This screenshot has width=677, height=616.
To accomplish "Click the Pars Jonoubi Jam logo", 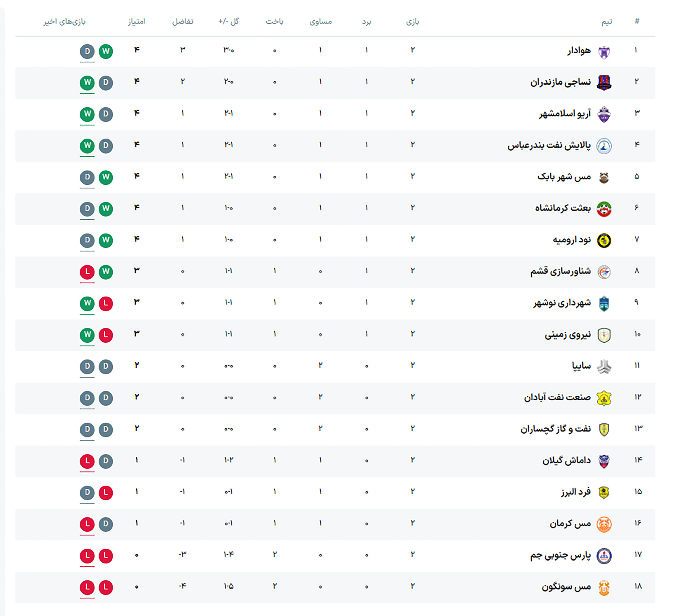I will point(604,556).
